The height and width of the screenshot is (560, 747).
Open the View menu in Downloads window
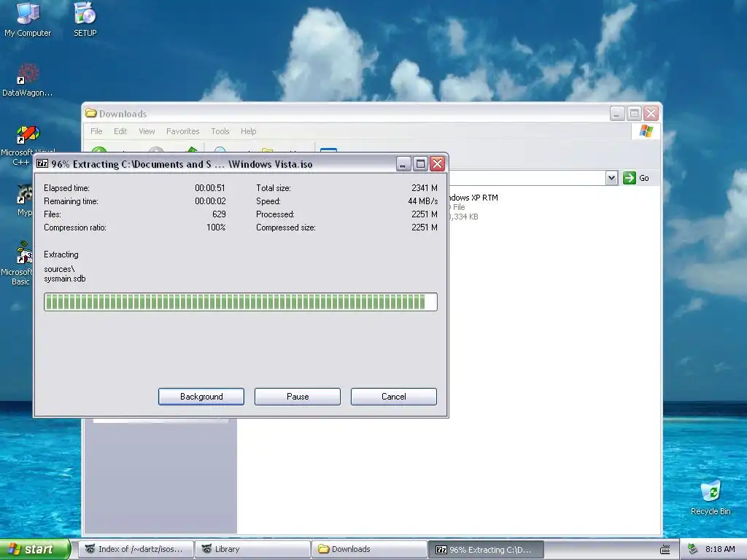[147, 131]
